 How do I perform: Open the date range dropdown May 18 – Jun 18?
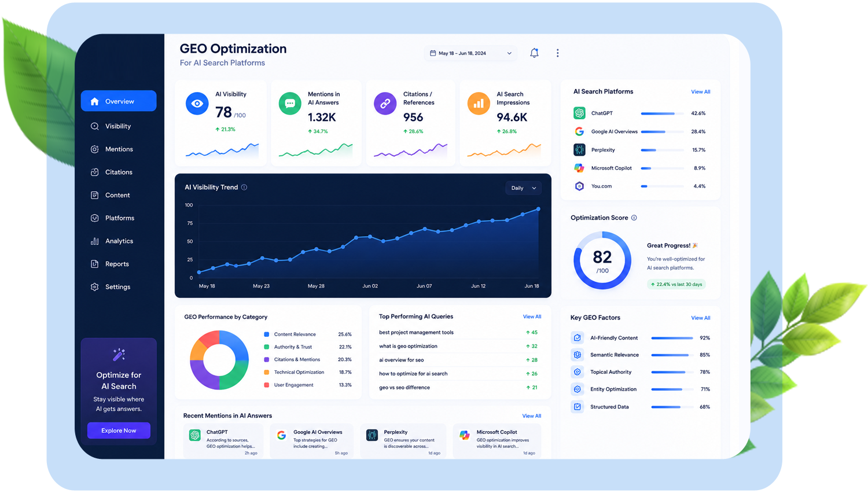coord(470,53)
